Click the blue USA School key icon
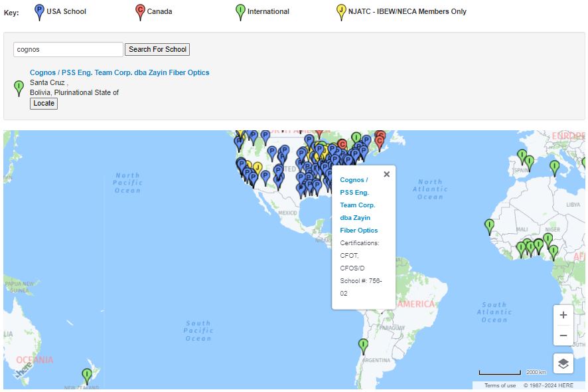588x392 pixels. [x=39, y=11]
